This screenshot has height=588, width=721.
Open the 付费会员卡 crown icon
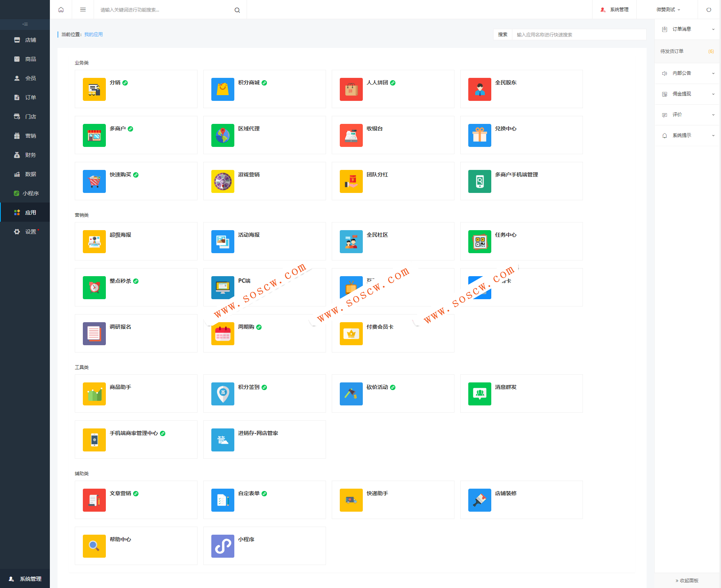[351, 334]
